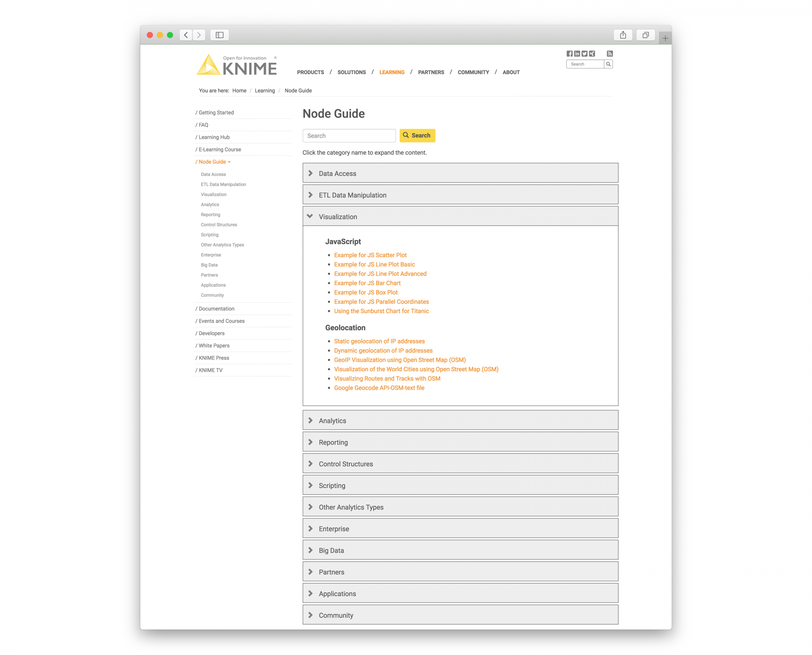The image size is (812, 655).
Task: Go back with browser back arrow
Action: click(186, 35)
